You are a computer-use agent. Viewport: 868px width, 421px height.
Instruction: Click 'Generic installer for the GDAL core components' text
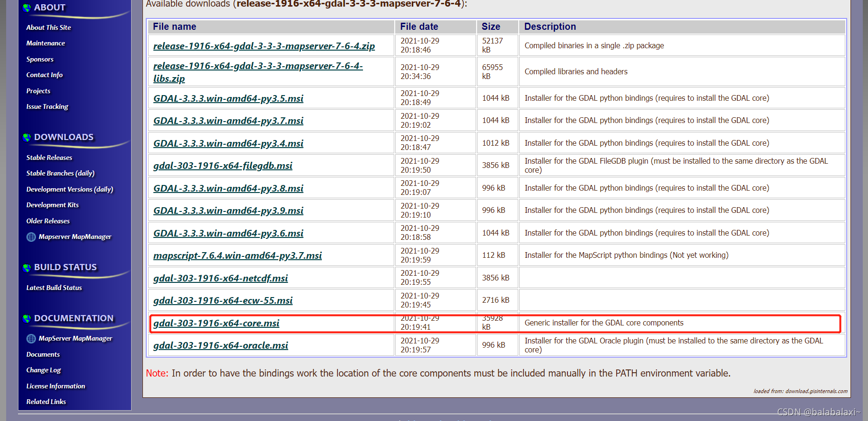(604, 323)
